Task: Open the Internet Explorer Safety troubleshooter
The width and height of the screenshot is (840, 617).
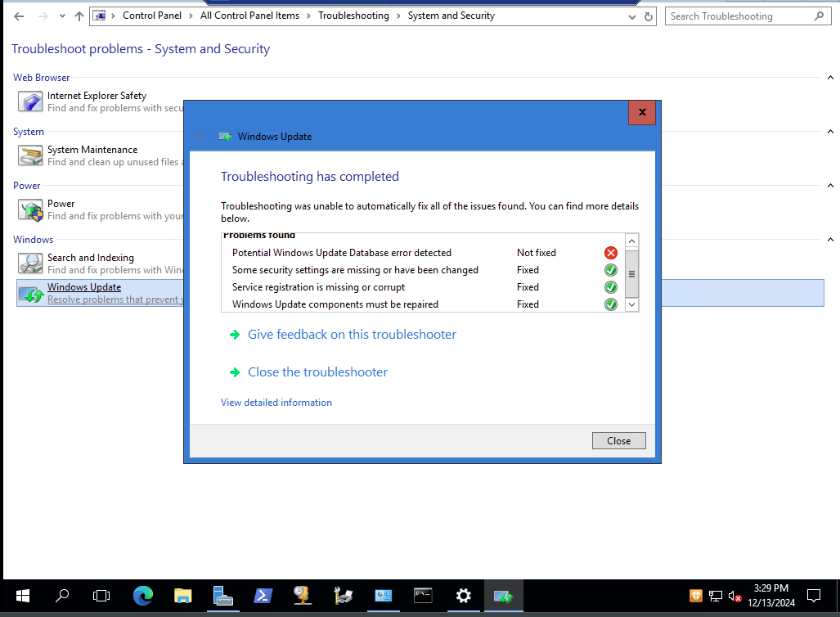Action: [97, 96]
